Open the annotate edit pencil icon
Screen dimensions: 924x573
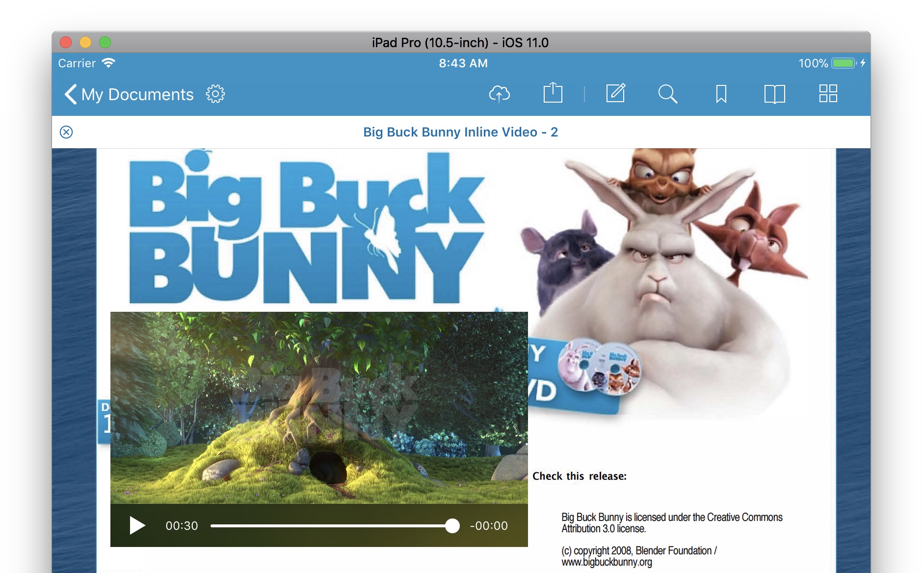tap(615, 93)
